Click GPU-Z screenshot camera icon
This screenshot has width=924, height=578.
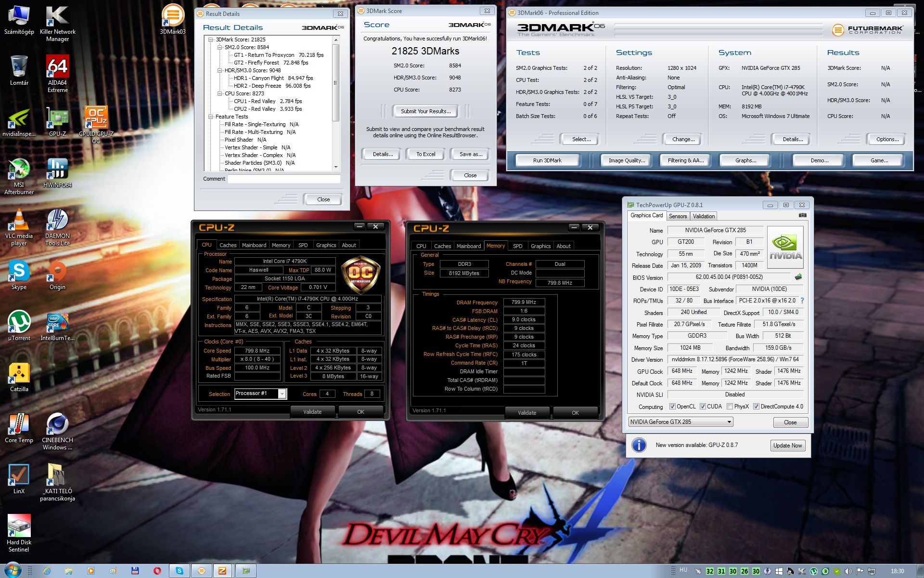point(802,216)
